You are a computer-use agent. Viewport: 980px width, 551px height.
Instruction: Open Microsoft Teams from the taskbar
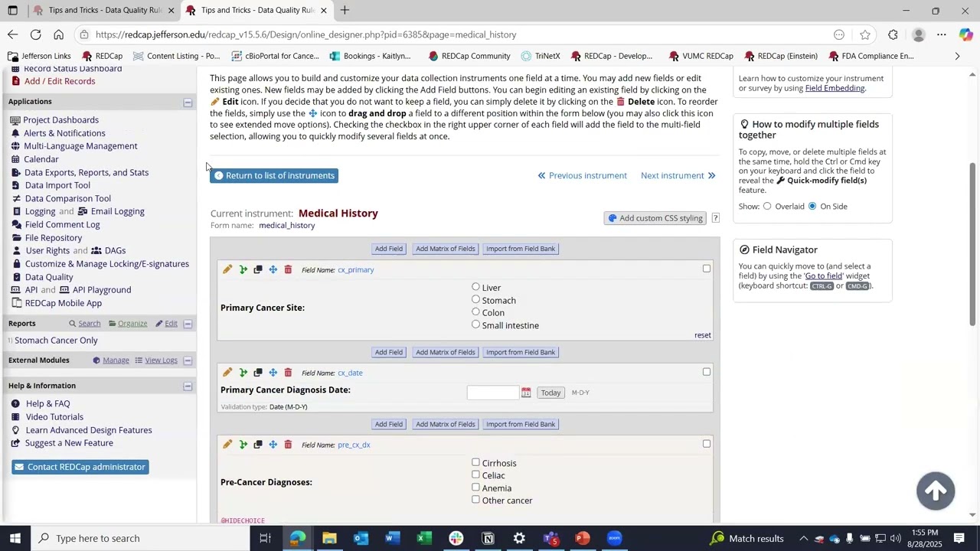coord(550,538)
